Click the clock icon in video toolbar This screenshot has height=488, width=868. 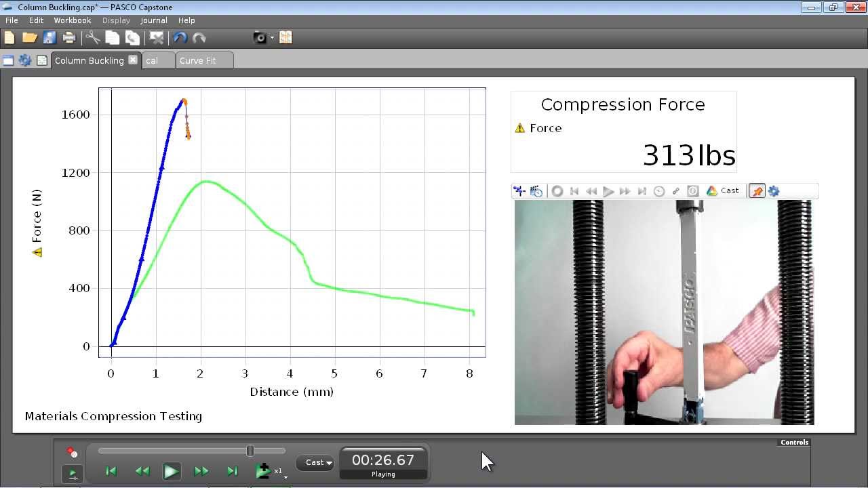click(659, 191)
